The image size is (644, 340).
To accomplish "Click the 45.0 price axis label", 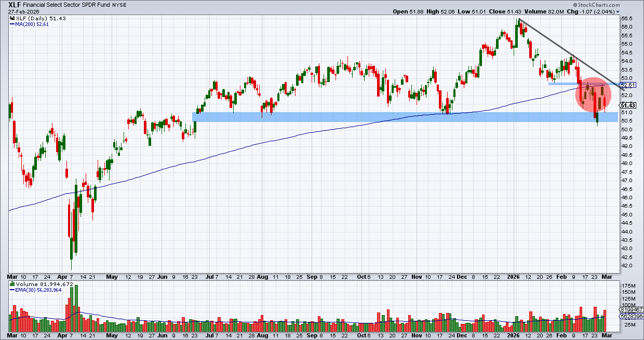I will point(626,214).
